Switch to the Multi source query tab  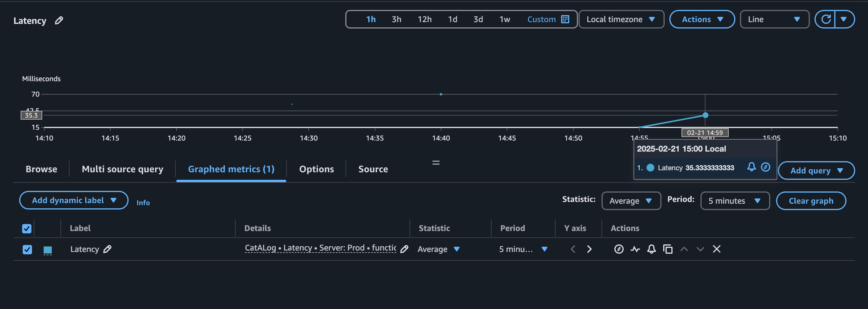tap(122, 169)
